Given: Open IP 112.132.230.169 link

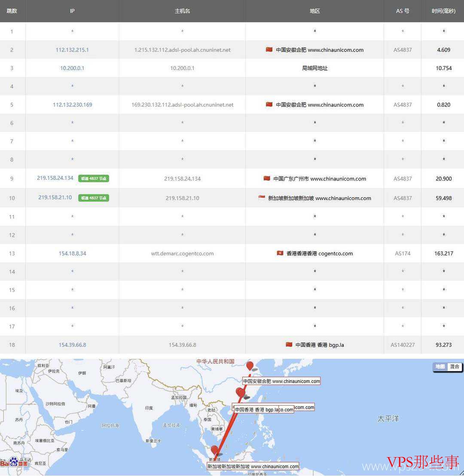Looking at the screenshot, I should [72, 105].
